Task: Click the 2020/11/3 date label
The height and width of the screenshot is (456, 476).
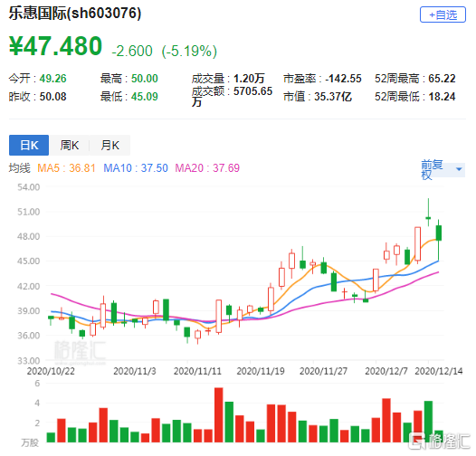Action: click(135, 371)
